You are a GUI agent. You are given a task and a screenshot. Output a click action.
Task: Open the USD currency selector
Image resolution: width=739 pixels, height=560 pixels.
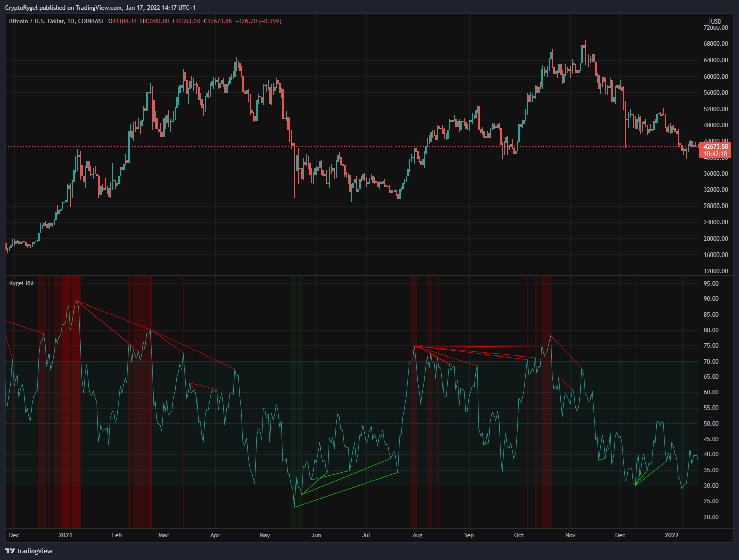(716, 21)
